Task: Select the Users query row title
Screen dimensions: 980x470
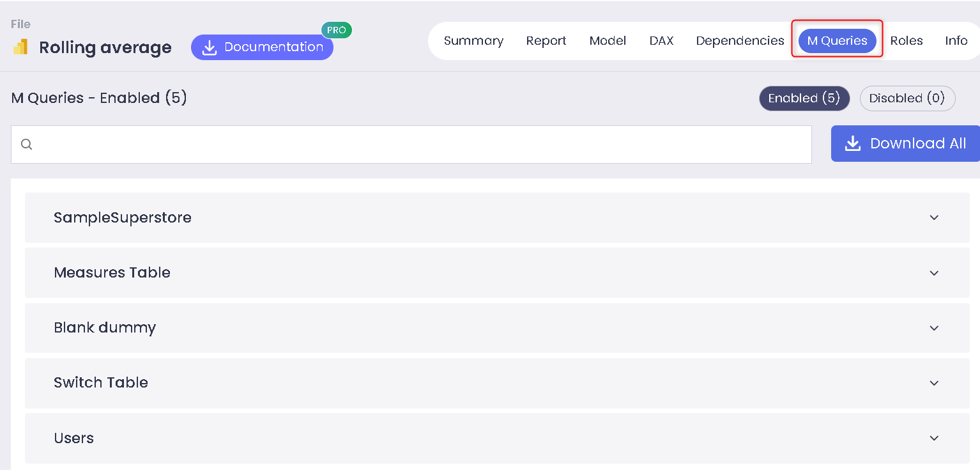Action: [x=74, y=438]
